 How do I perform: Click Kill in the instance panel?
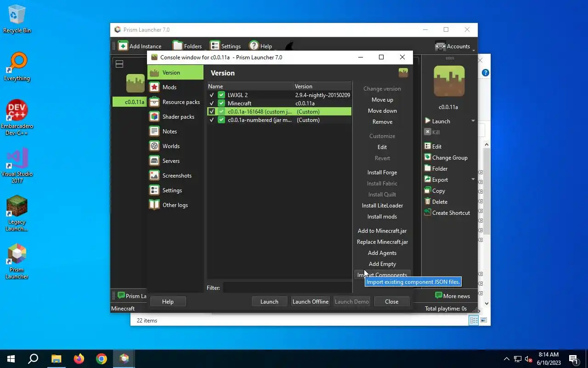(x=432, y=132)
